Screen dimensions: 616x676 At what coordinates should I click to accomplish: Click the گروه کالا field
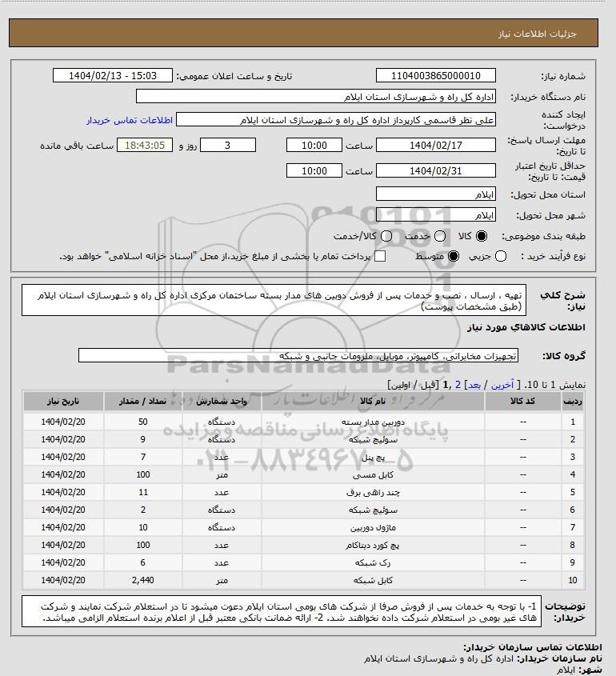(298, 356)
